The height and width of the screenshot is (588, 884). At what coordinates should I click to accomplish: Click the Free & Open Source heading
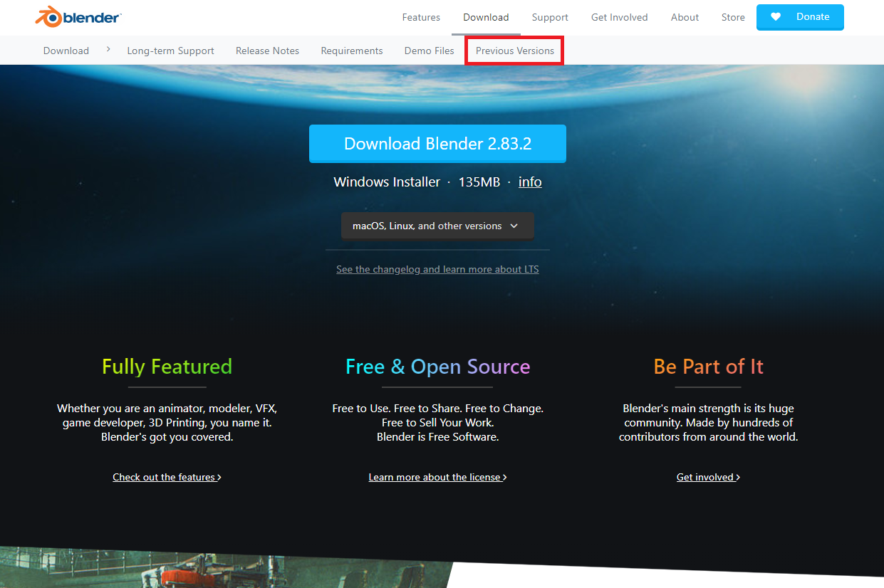point(437,367)
